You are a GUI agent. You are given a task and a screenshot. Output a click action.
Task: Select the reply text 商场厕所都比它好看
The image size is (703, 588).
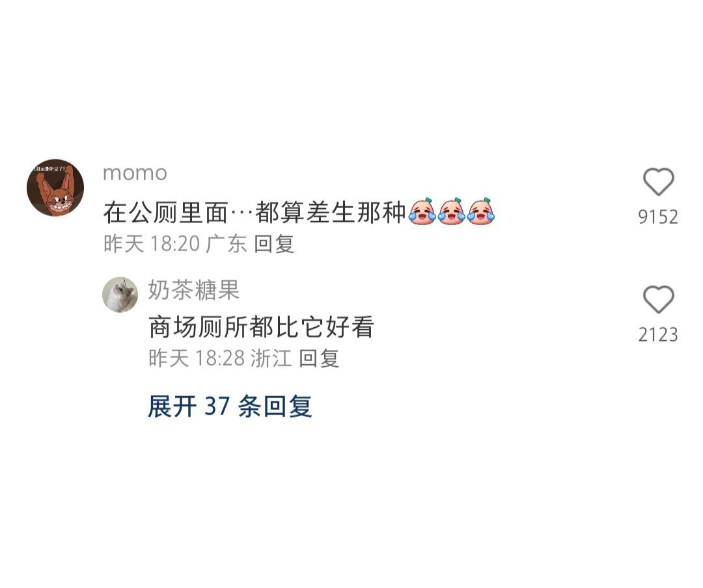(261, 327)
